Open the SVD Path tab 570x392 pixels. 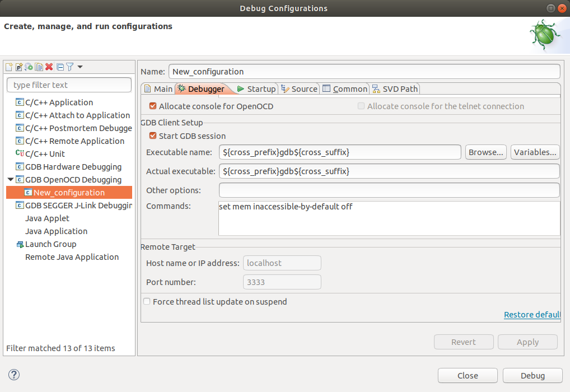[395, 88]
